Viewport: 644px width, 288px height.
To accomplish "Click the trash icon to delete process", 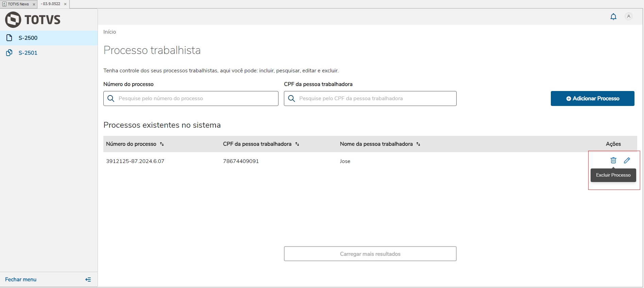I will pos(613,160).
